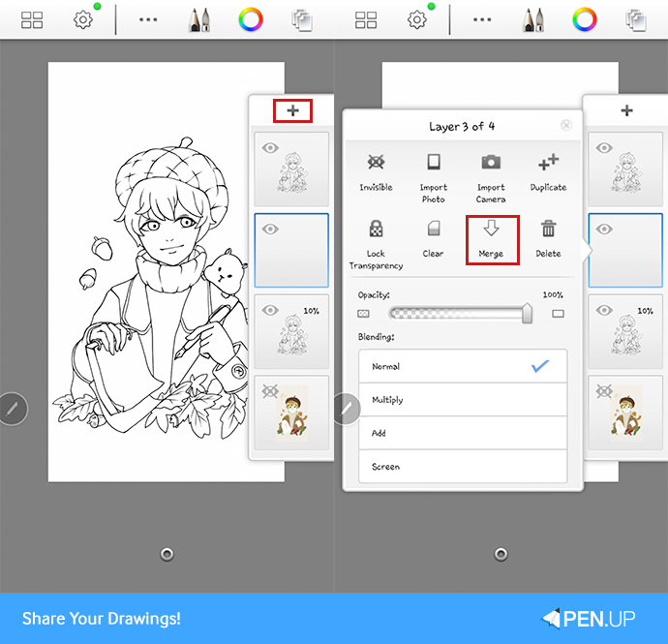Open the gallery grid icon in the right screen
Screen dimensions: 668x644
point(366,19)
